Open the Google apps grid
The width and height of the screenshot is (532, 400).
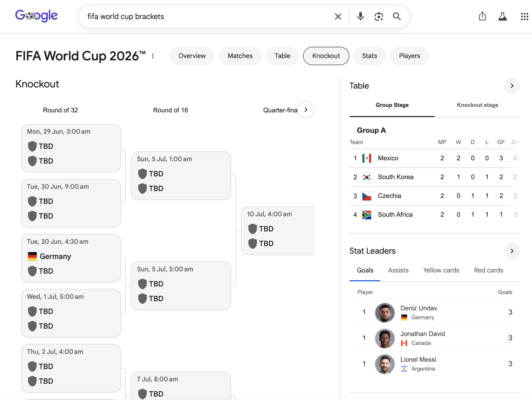coord(524,16)
